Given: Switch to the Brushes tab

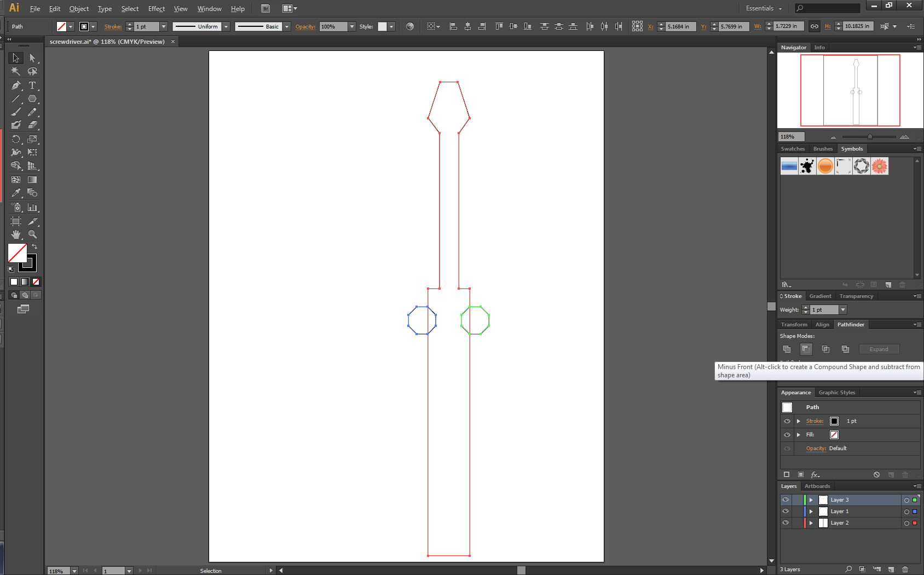Looking at the screenshot, I should coord(823,148).
